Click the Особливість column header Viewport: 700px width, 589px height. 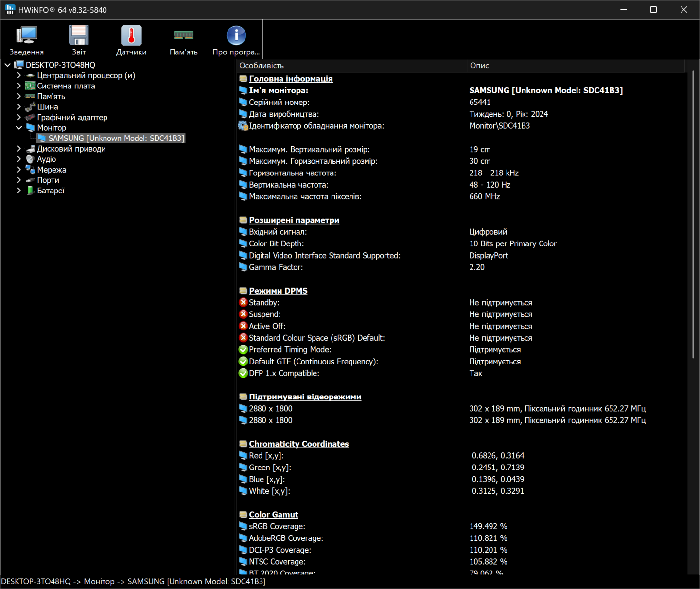[351, 66]
